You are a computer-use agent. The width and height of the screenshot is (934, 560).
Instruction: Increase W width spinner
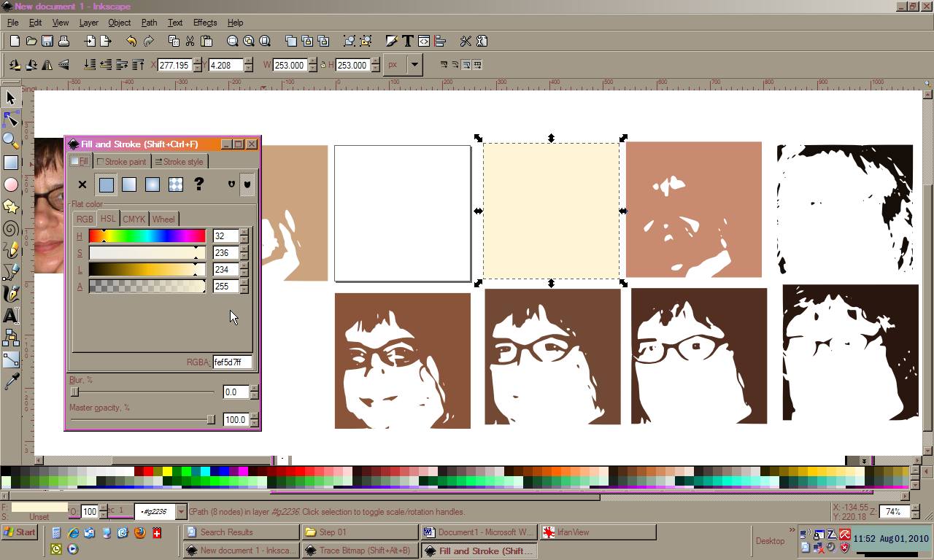point(312,61)
